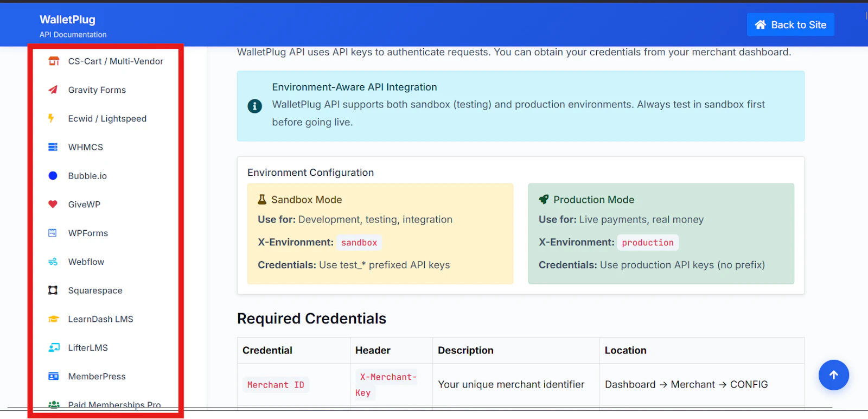Click the WalletPlug logo title
The image size is (868, 419).
point(67,20)
